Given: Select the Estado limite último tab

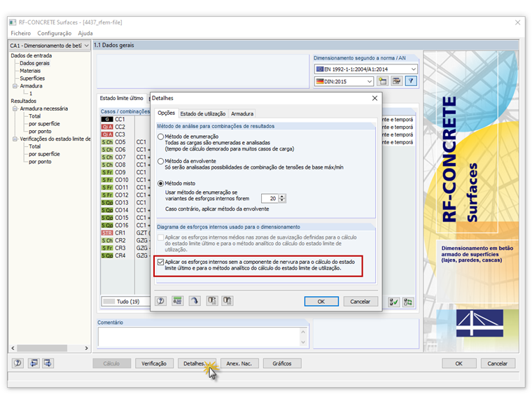Looking at the screenshot, I should tap(122, 98).
